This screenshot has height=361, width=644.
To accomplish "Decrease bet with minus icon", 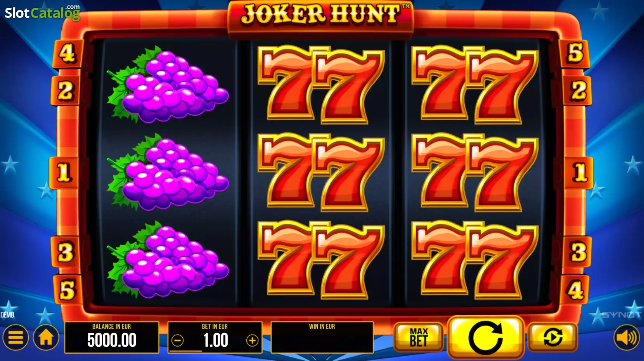I will [x=178, y=341].
